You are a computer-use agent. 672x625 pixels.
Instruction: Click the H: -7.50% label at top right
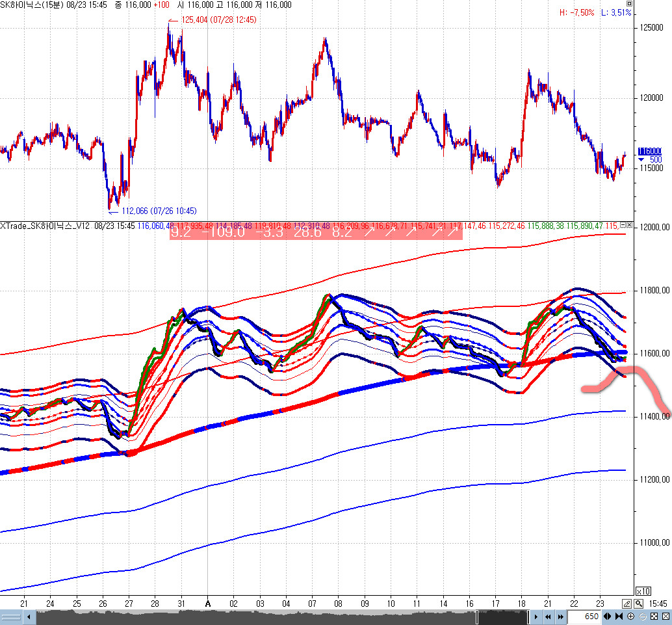click(x=577, y=12)
